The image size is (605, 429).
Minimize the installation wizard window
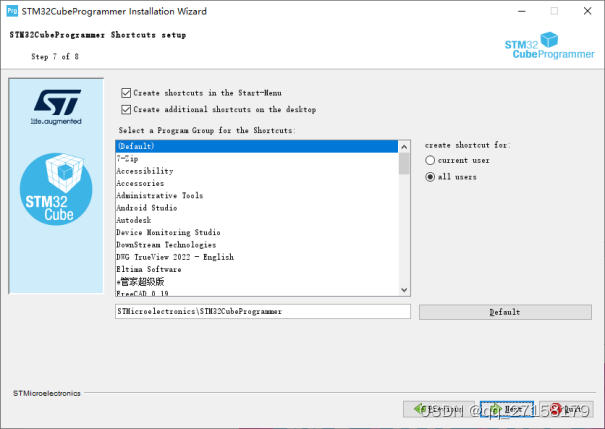(522, 11)
